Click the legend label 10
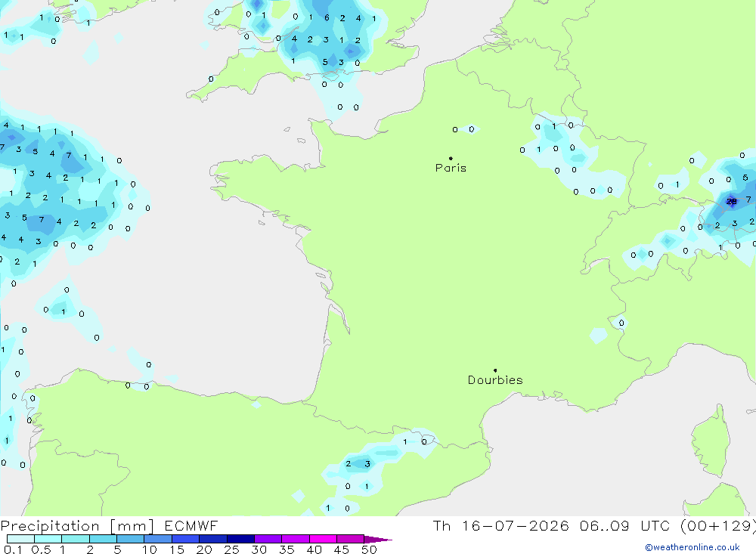756x554 pixels. pos(150,549)
